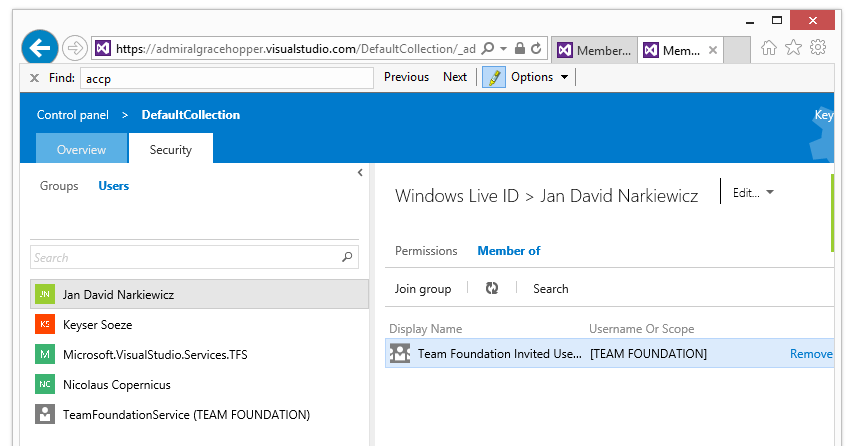Toggle the highlight all matches pencil icon

tap(494, 77)
